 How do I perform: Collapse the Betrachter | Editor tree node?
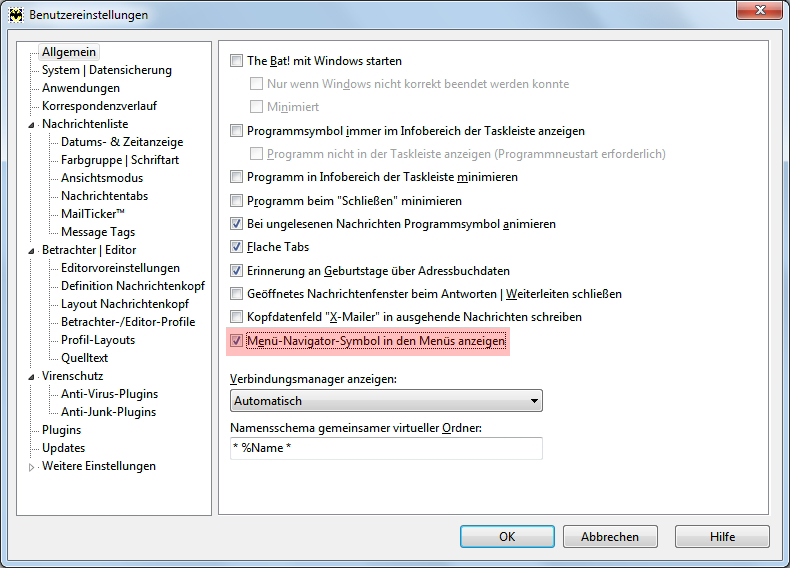tap(31, 250)
